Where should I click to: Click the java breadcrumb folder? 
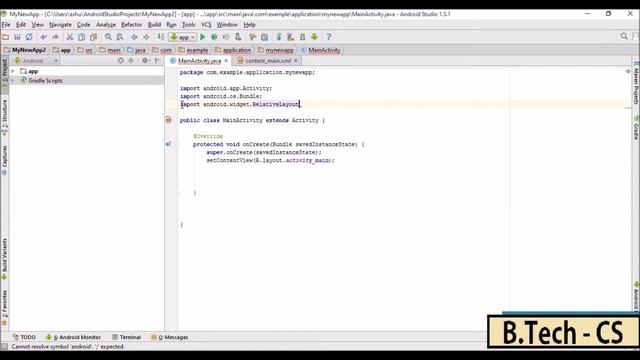137,50
